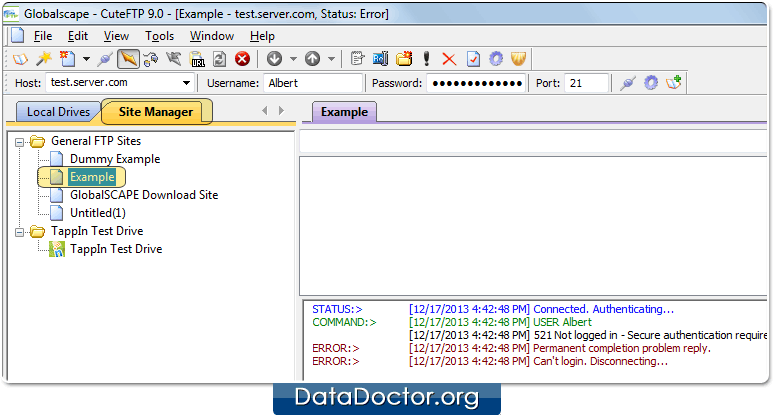Viewport: 773px width, 415px height.
Task: Click the New document icon in toolbar
Action: 67,59
